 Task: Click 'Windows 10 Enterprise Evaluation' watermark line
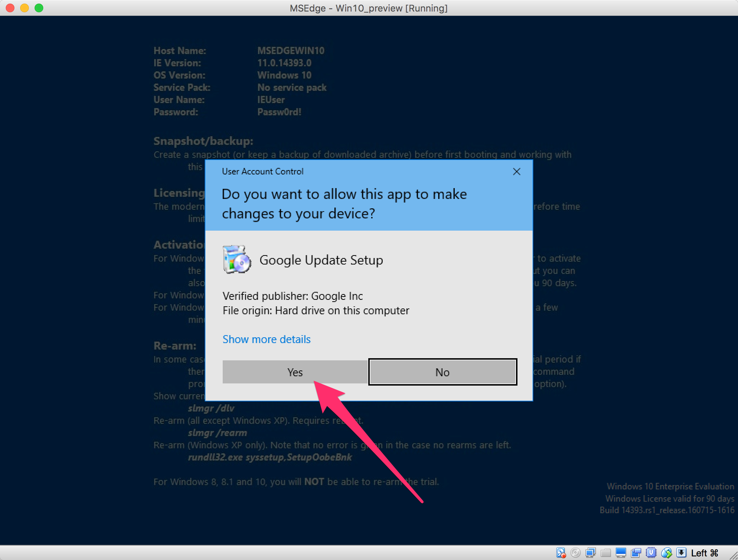670,486
